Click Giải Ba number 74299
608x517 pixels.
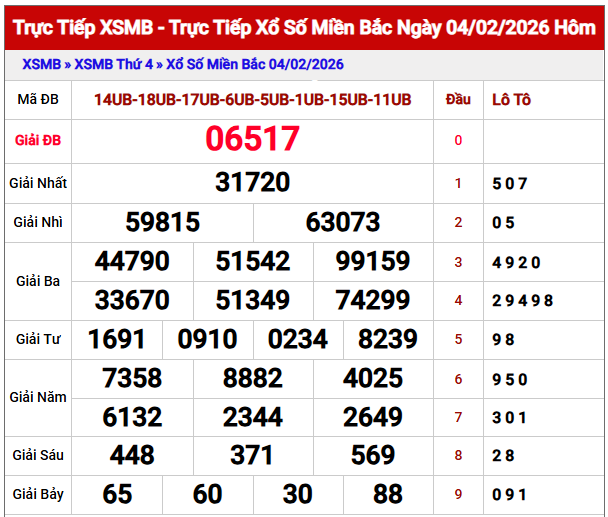(373, 299)
